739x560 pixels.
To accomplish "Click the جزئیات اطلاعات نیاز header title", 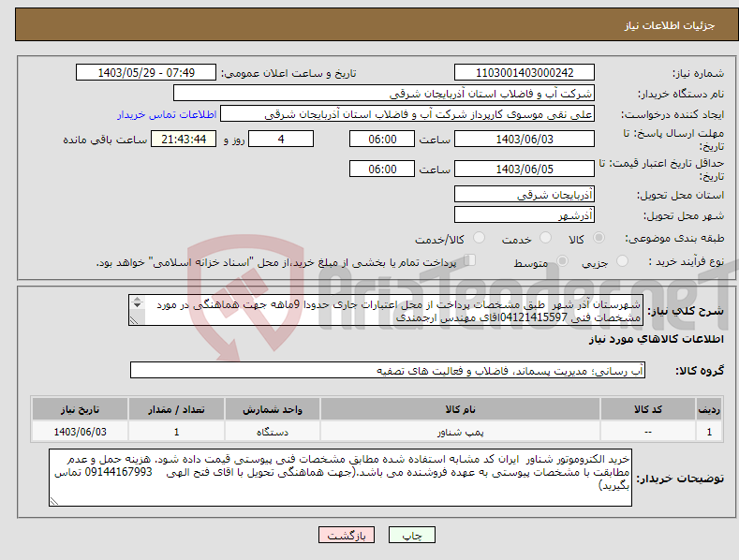I will [670, 25].
